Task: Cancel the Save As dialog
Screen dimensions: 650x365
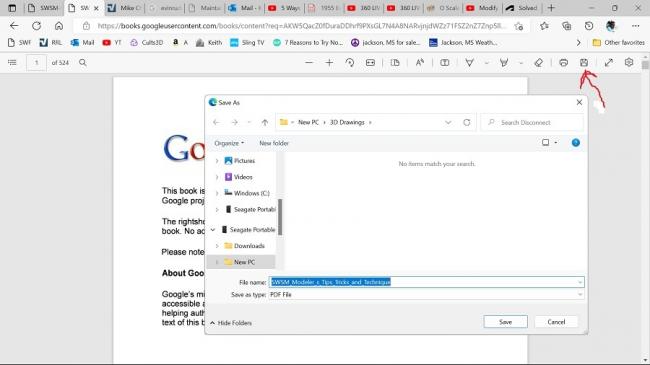Action: [556, 322]
